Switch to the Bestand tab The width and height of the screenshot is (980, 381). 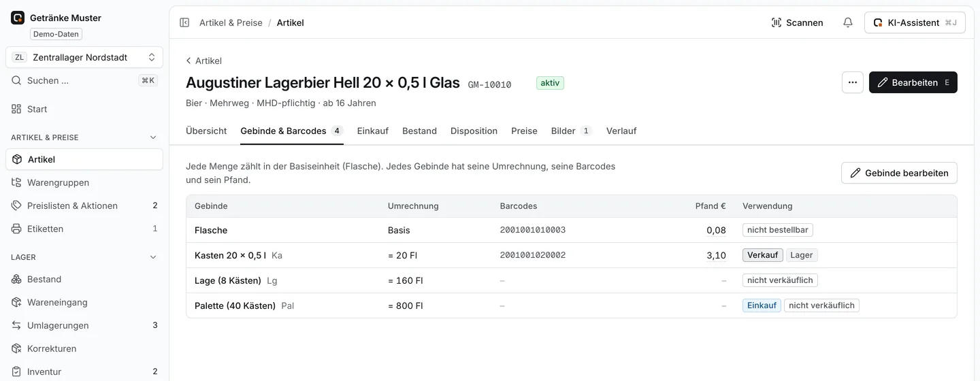(419, 131)
